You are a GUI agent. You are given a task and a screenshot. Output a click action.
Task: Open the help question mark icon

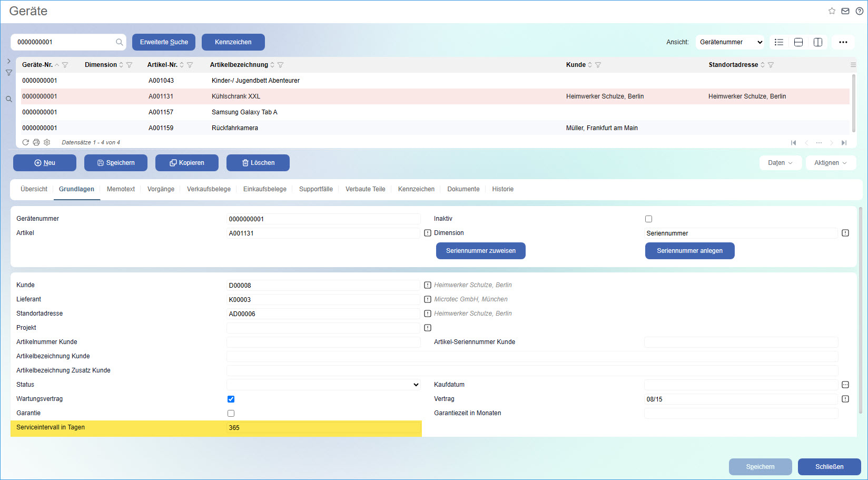tap(859, 11)
